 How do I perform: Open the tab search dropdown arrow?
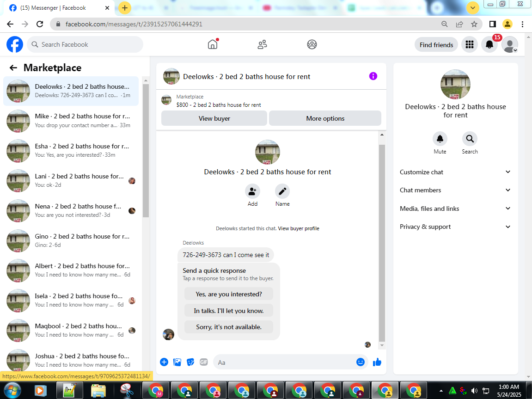pos(472,8)
